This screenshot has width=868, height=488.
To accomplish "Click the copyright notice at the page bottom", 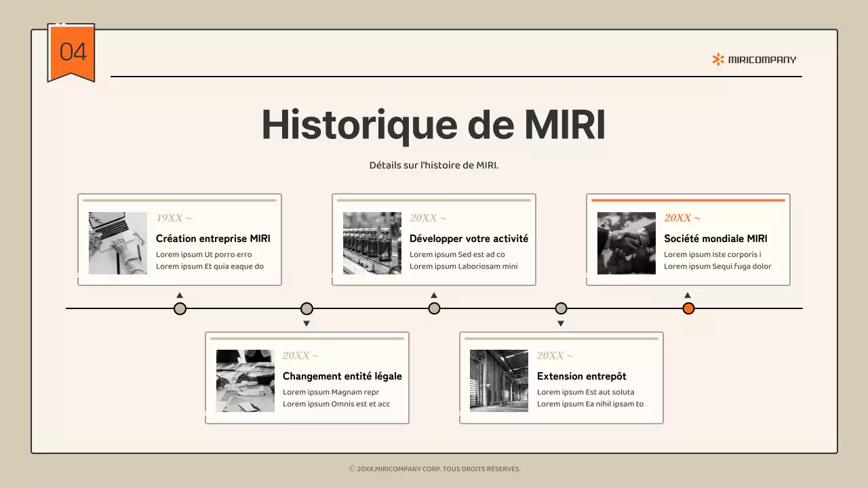I will click(x=434, y=468).
